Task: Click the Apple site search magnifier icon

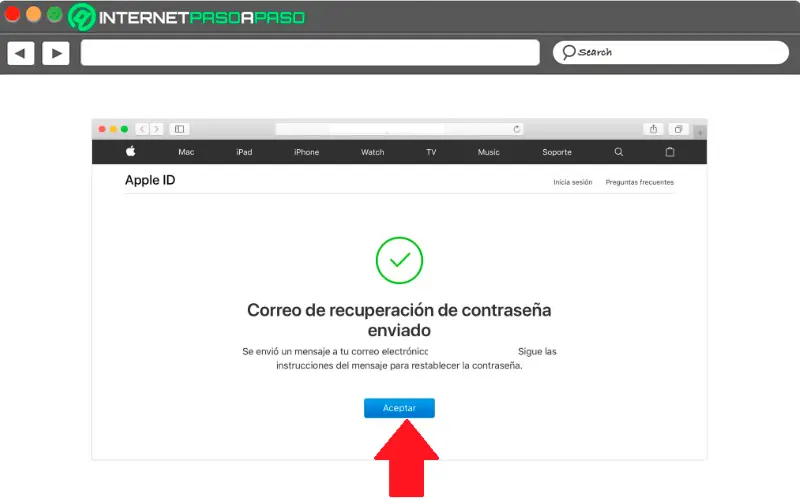Action: click(619, 152)
